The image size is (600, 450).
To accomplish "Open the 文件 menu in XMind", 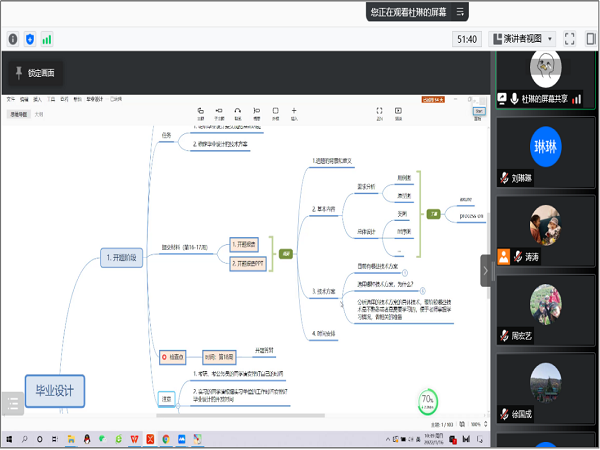I will pos(11,99).
